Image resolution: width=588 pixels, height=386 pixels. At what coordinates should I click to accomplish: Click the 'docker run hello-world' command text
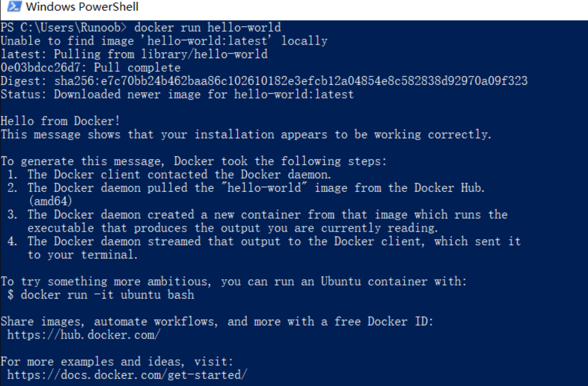click(x=208, y=27)
